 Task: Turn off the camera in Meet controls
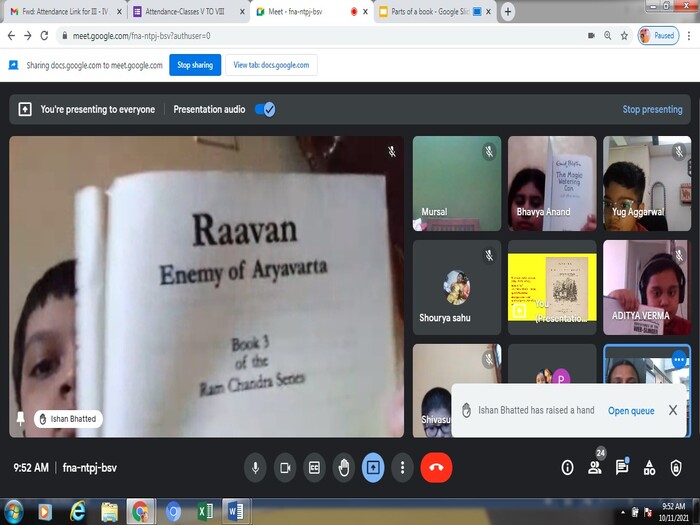285,467
